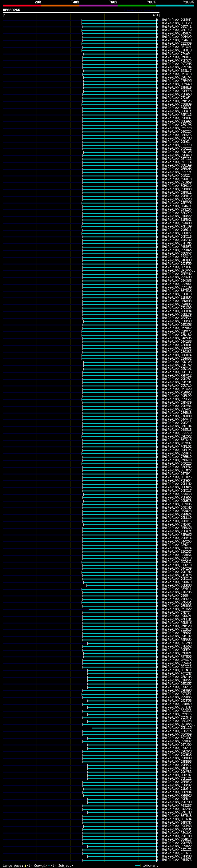The image size is (197, 868).
Task: Click label UniRef100_C0PT36
Action: (176, 372)
